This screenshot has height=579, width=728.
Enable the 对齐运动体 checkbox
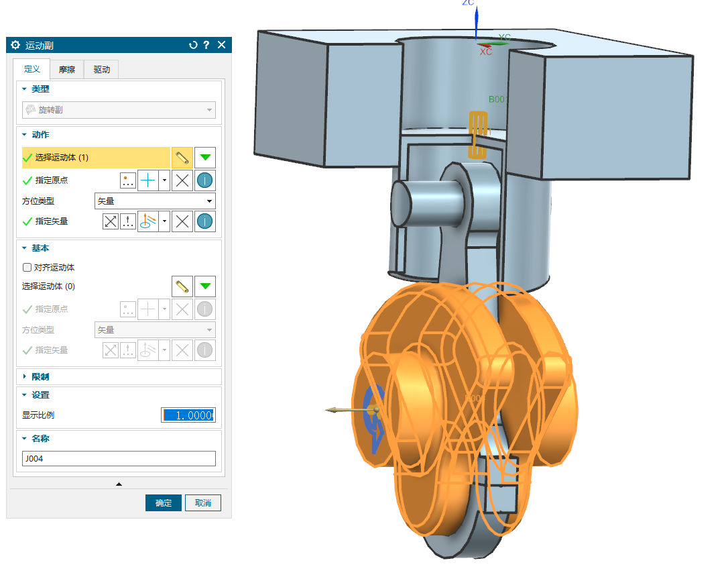[x=27, y=267]
